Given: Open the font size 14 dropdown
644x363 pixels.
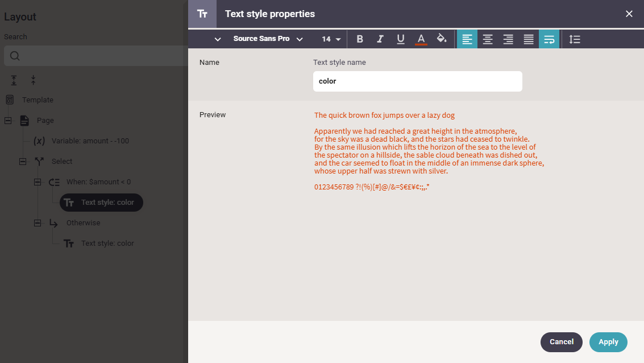Looking at the screenshot, I should [x=331, y=39].
